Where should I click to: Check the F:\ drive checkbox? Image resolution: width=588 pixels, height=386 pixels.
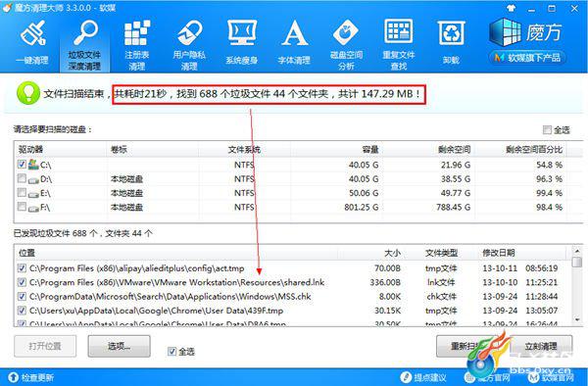pyautogui.click(x=22, y=207)
